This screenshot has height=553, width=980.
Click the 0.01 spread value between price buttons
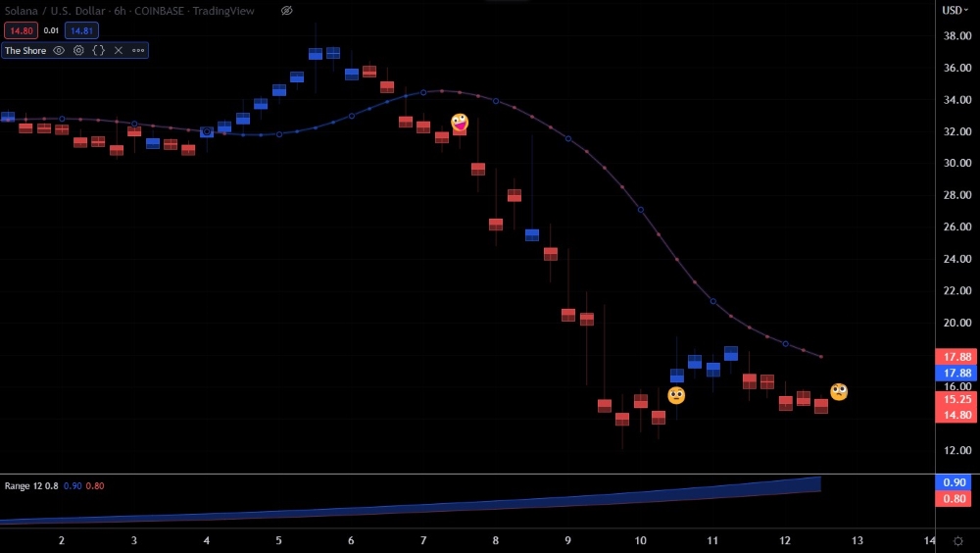pos(51,30)
